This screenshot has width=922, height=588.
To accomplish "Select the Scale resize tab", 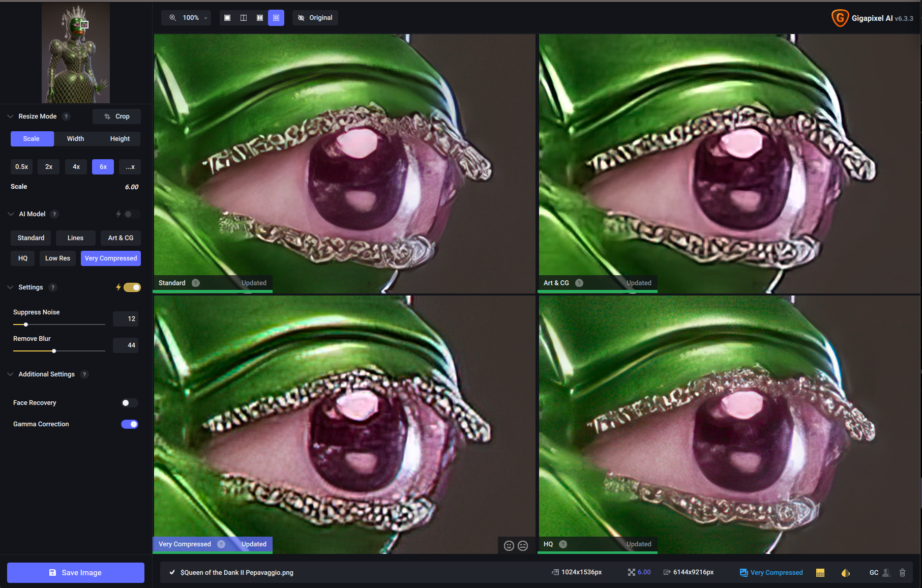I will coord(32,139).
